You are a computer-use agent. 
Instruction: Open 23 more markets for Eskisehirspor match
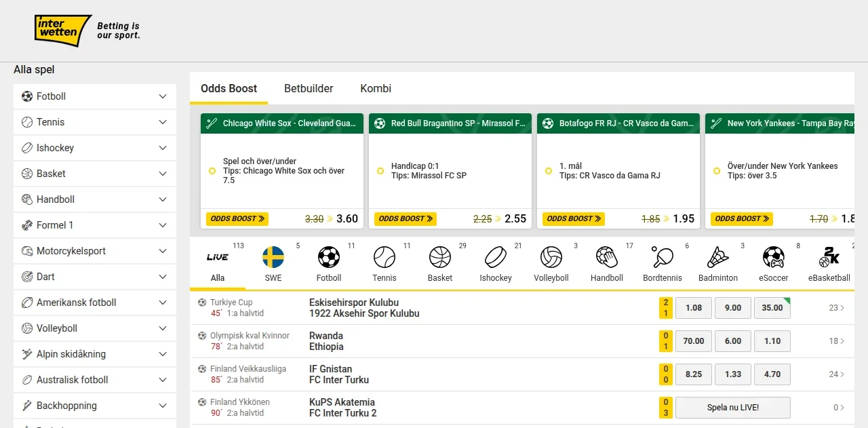click(837, 308)
